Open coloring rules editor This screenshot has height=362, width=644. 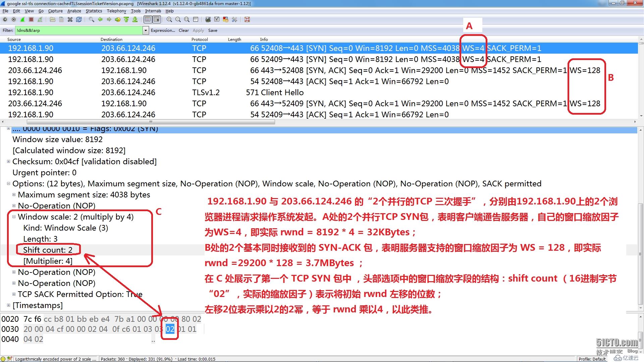point(225,19)
